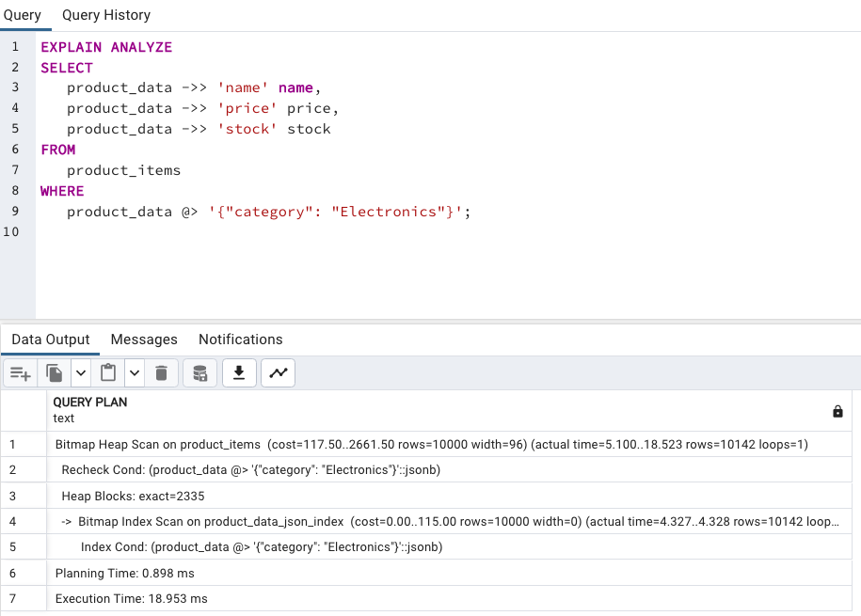The image size is (861, 616).
Task: Open the Messages tab
Action: (144, 340)
